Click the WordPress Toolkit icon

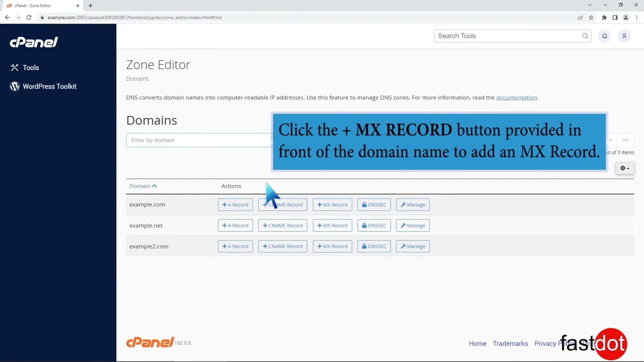(x=15, y=86)
